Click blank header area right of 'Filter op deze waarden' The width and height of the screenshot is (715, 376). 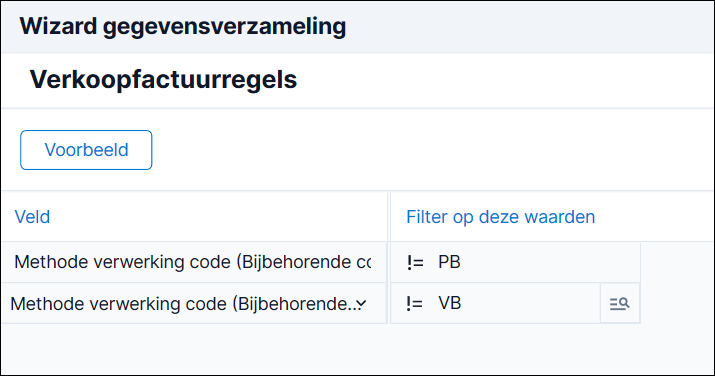pos(654,217)
